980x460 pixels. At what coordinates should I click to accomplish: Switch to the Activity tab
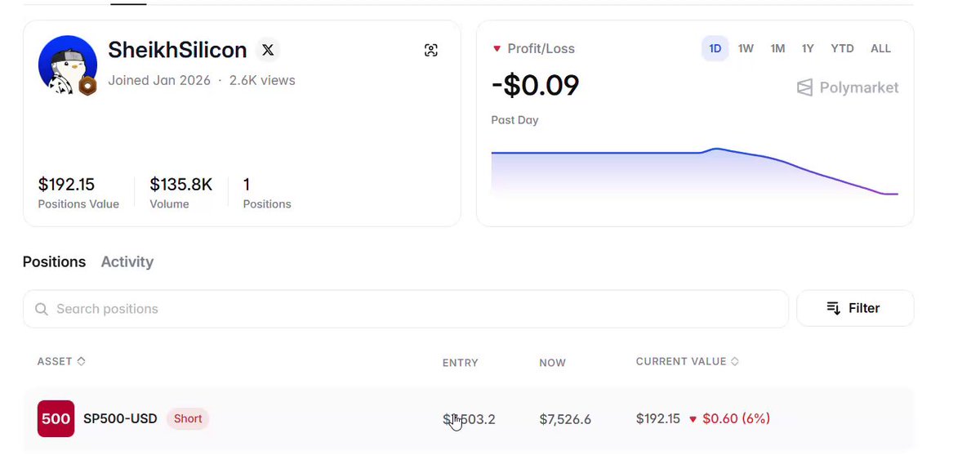(x=127, y=261)
